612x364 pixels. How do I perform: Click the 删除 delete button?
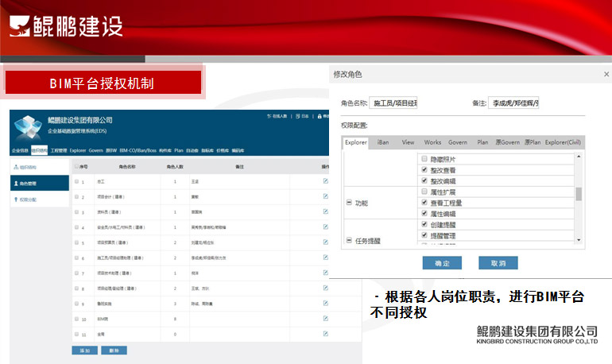pos(114,350)
